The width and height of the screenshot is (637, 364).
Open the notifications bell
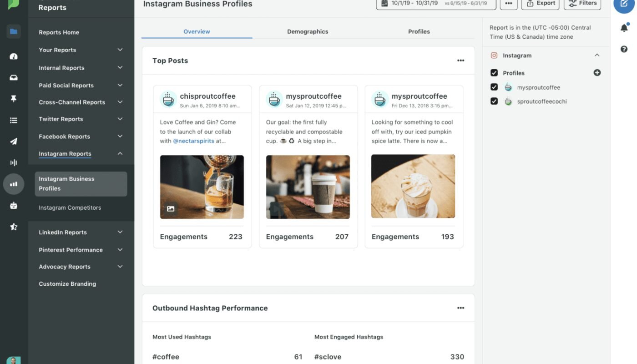coord(624,28)
